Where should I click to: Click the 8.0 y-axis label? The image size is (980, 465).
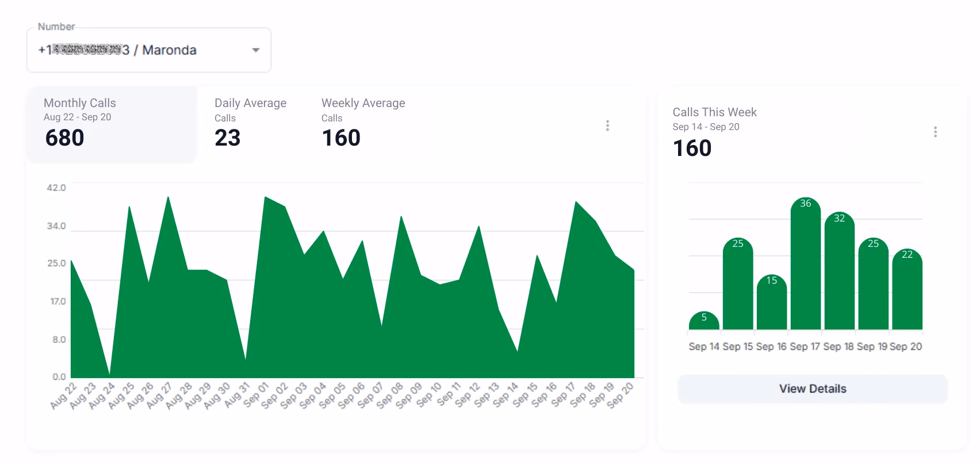[x=59, y=340]
